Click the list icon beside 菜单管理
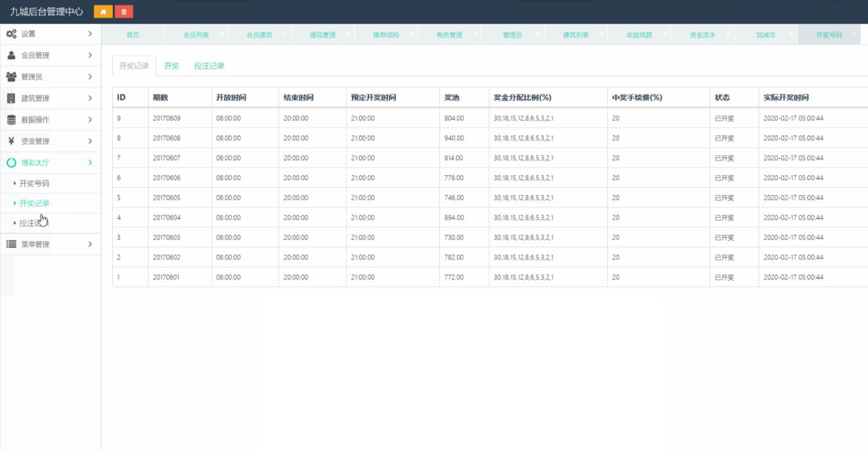Viewport: 868px width, 450px height. (x=11, y=244)
